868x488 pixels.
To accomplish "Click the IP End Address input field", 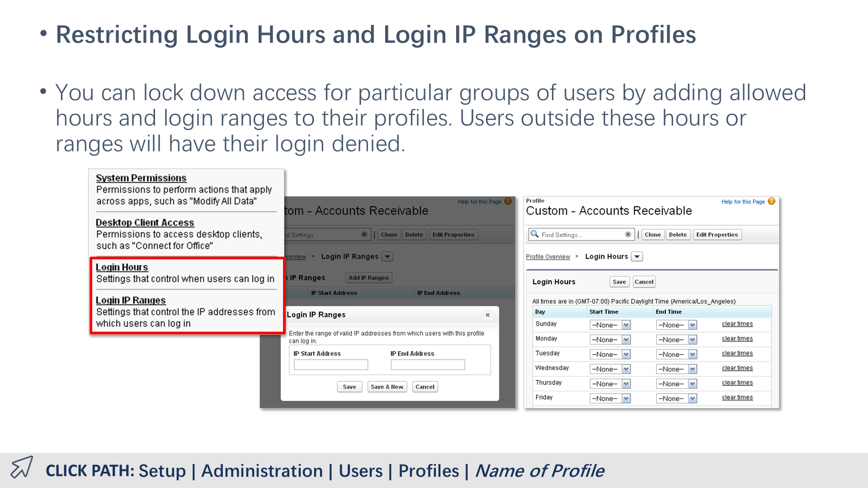I will tap(428, 365).
